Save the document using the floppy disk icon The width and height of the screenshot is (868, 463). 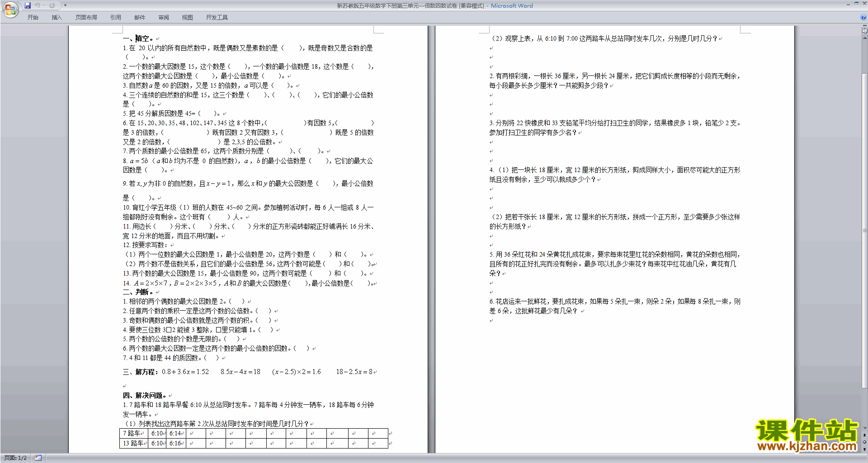(x=28, y=5)
